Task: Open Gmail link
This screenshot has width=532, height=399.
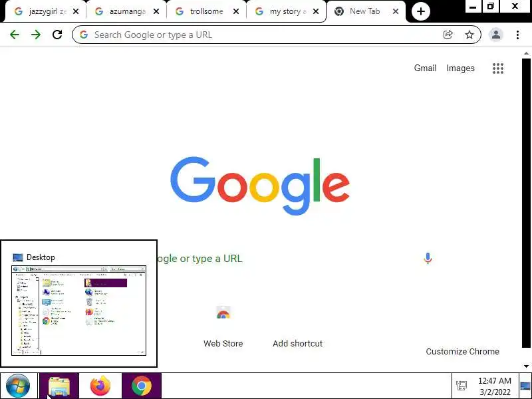Action: (425, 68)
